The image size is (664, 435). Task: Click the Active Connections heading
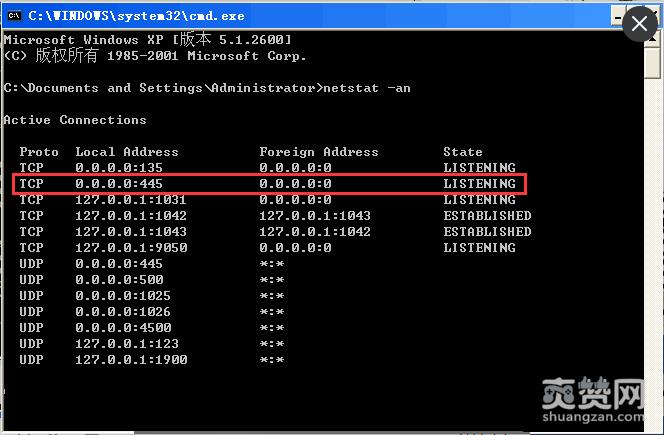click(75, 120)
